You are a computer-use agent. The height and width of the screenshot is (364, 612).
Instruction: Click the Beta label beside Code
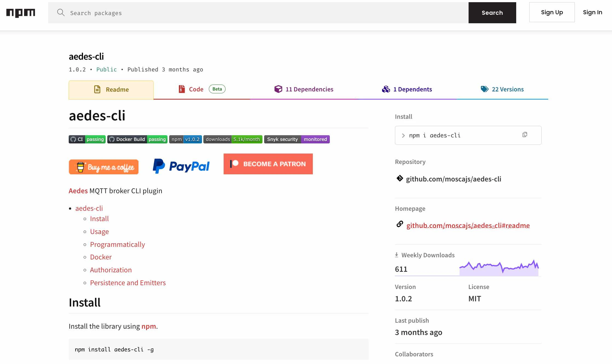coord(217,89)
